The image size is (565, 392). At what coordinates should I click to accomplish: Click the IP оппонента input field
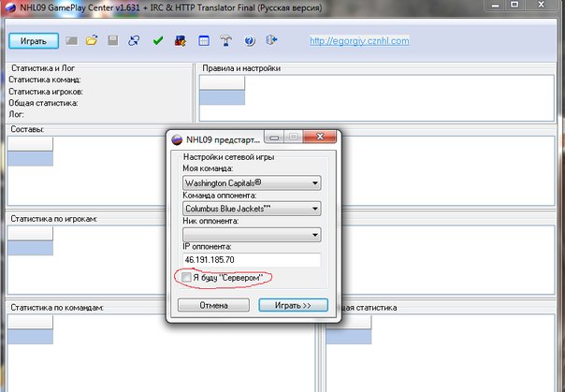252,260
